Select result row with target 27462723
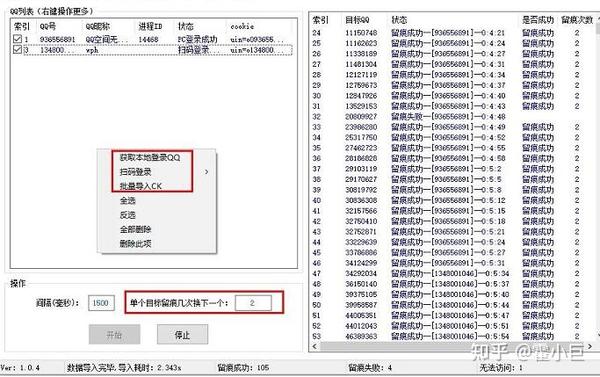The width and height of the screenshot is (600, 377). 452,148
